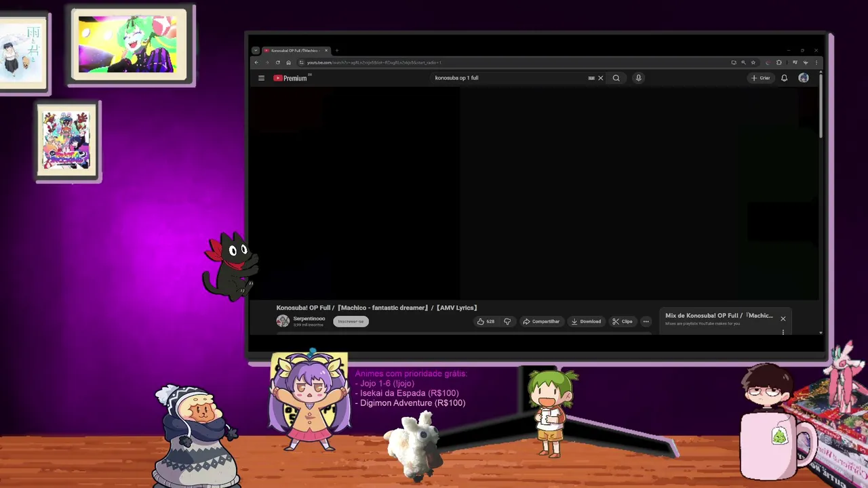Screen dimensions: 868x488
Task: Bookmark the page with the star icon
Action: pyautogui.click(x=753, y=62)
